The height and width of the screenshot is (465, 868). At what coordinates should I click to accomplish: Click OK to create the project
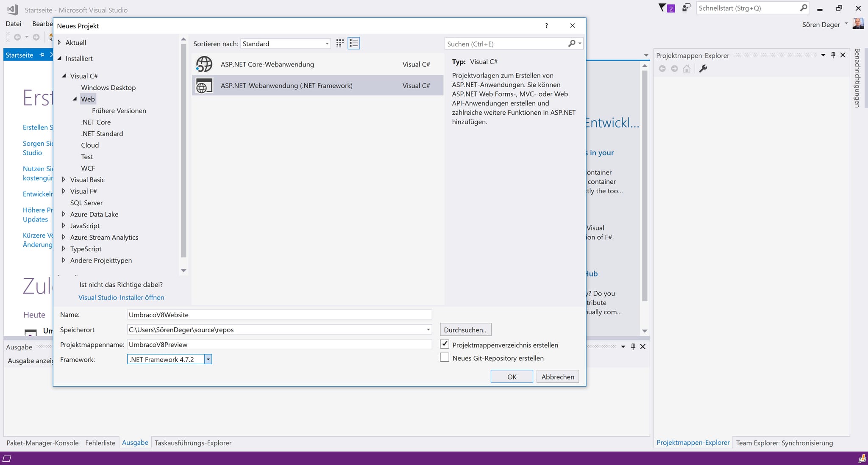coord(512,376)
